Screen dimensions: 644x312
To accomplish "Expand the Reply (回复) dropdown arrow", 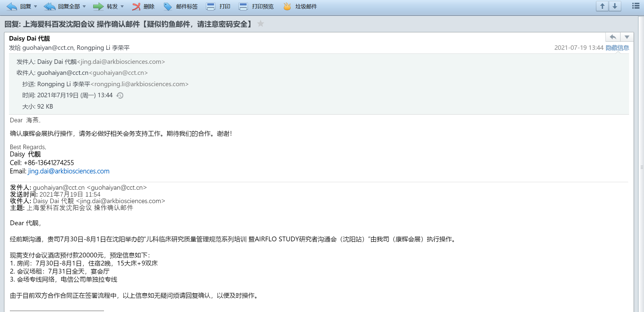I will coord(36,7).
